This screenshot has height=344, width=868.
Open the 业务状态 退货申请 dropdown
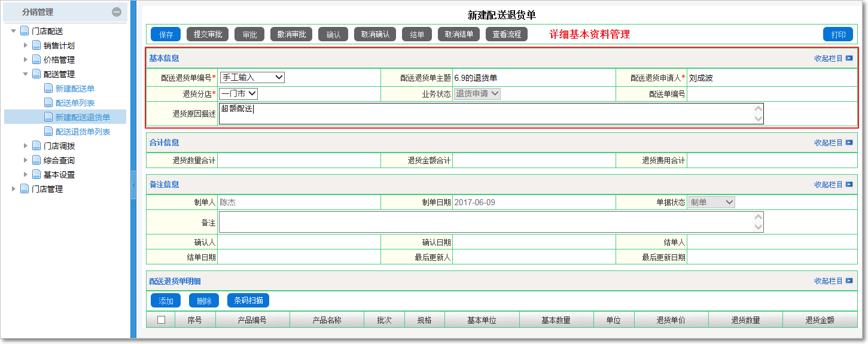click(x=477, y=93)
